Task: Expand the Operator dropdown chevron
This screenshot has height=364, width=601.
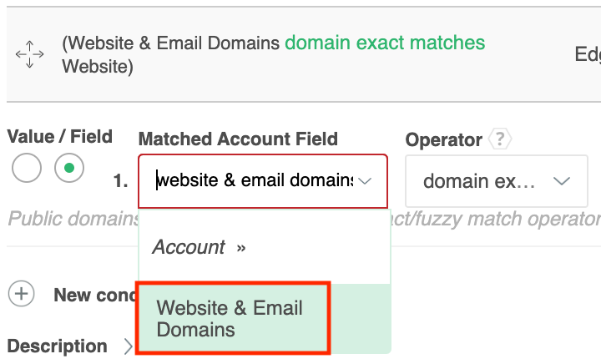Action: [x=561, y=181]
